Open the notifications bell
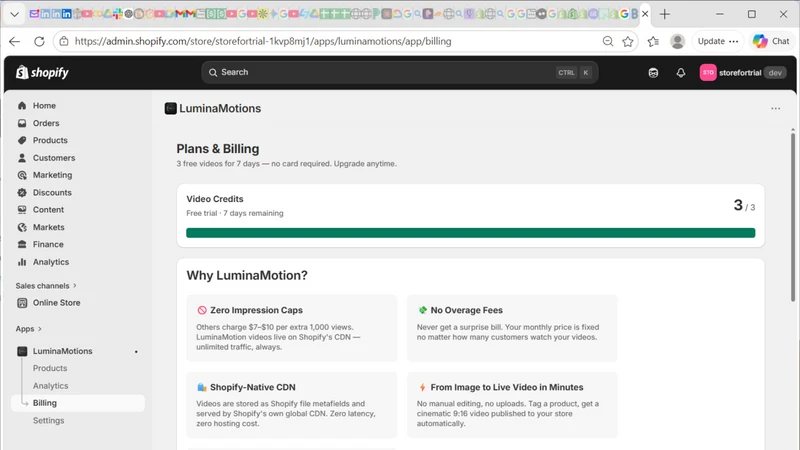The width and height of the screenshot is (800, 450). point(681,73)
